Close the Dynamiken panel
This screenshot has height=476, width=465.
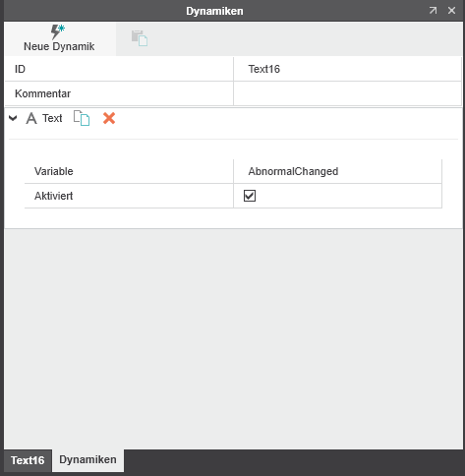click(451, 11)
